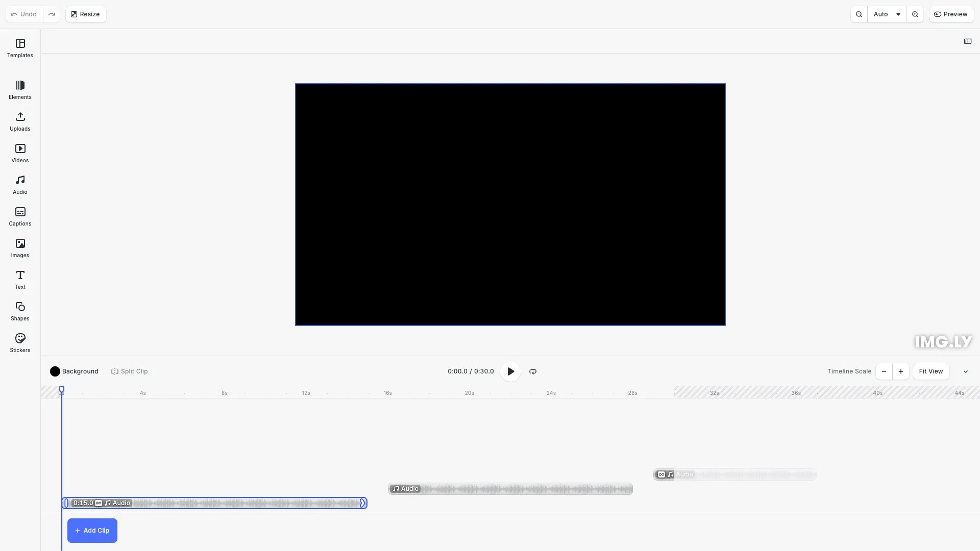Open the Videos panel
Screen dimensions: 980x551
[20, 153]
